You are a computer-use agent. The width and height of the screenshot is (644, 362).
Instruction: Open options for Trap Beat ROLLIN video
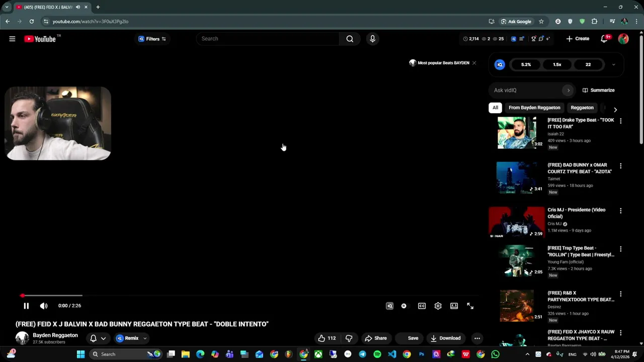pos(620,249)
